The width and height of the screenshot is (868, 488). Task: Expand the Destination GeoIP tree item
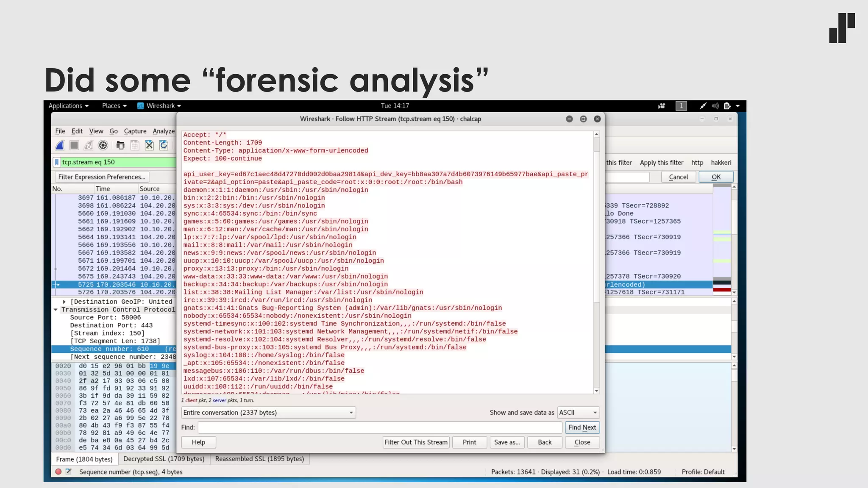click(64, 302)
